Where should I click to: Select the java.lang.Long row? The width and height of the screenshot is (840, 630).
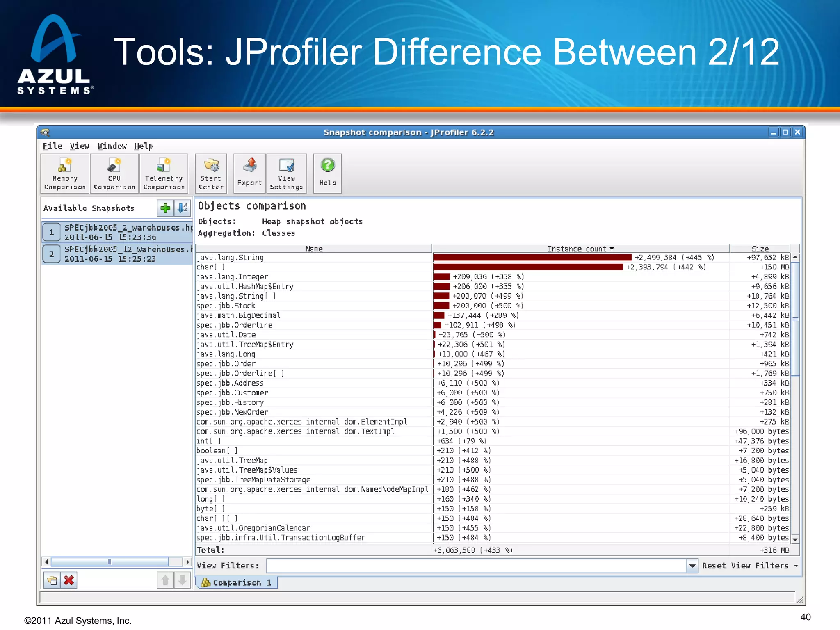[493, 354]
